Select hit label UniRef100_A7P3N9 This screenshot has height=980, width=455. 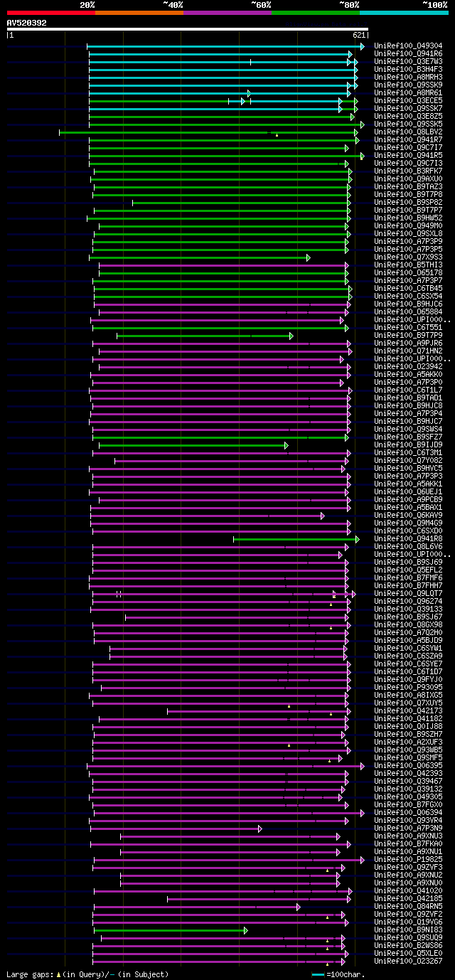408,829
